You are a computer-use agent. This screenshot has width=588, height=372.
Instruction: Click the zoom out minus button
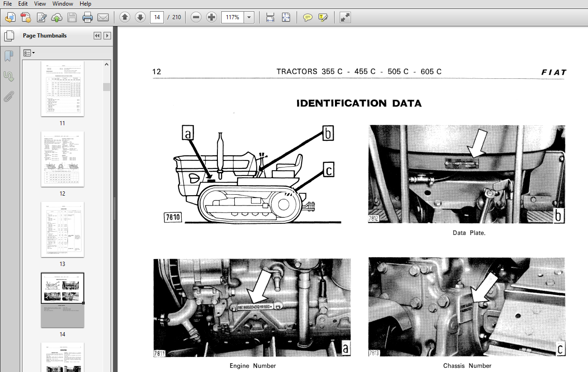point(196,17)
